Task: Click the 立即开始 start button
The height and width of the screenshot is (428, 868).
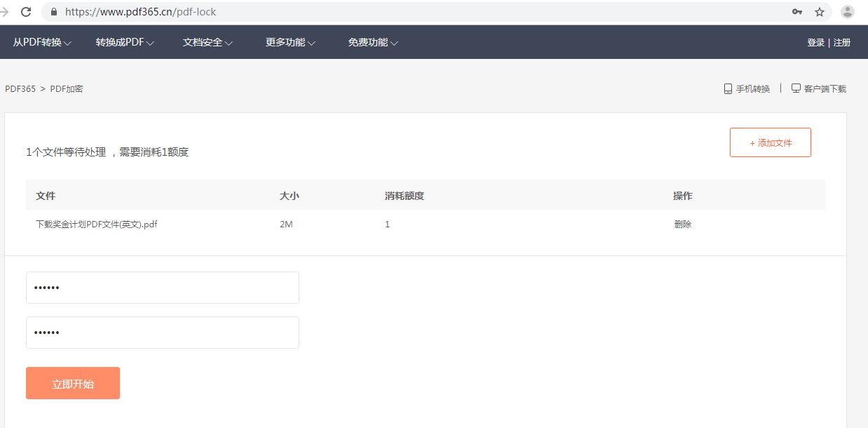Action: click(72, 383)
